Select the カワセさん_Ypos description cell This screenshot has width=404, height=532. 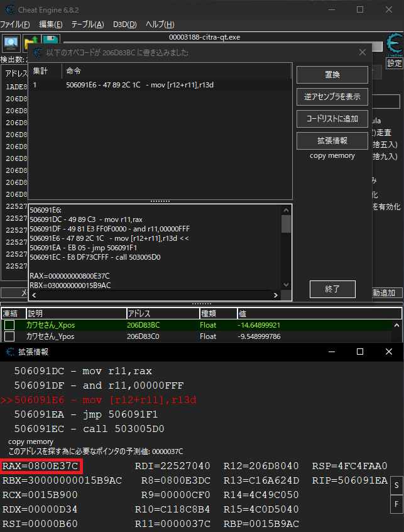[x=50, y=336]
